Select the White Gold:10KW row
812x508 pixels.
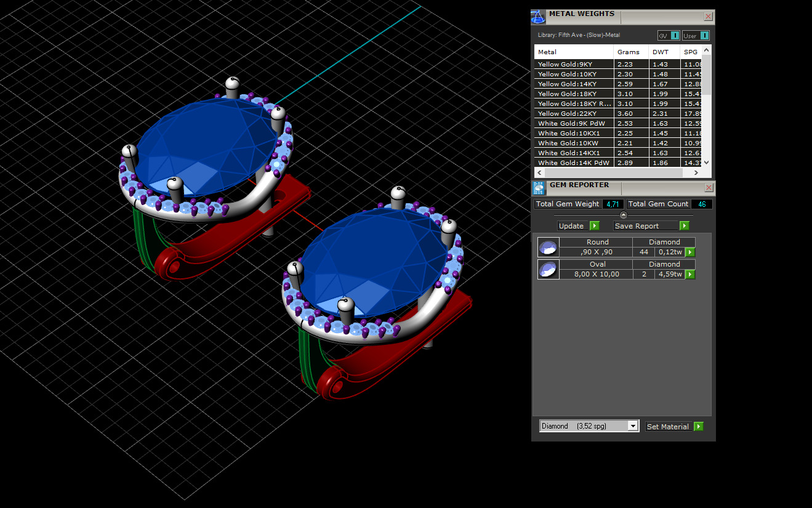(x=618, y=143)
